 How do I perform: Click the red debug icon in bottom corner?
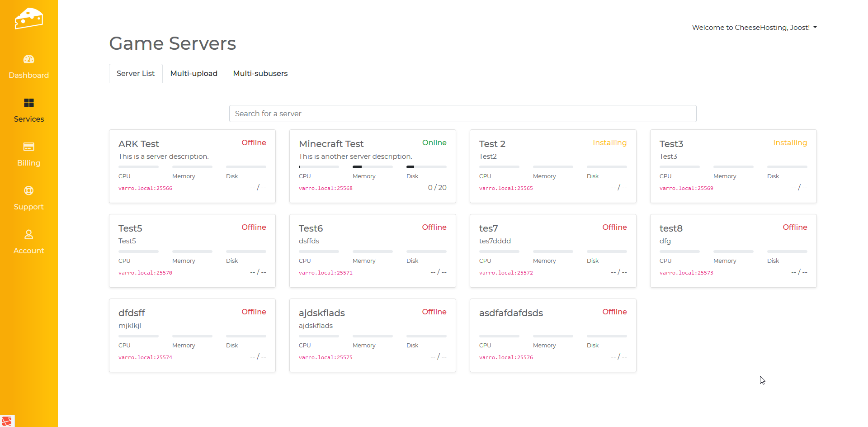click(7, 421)
